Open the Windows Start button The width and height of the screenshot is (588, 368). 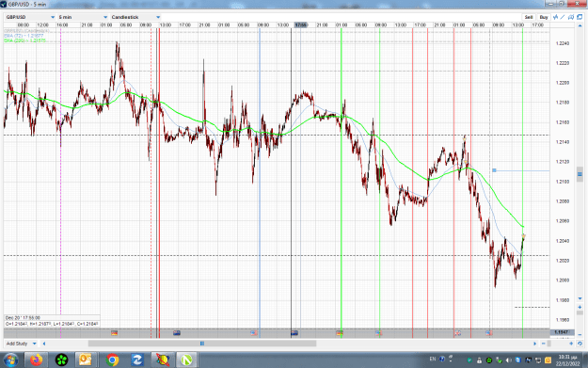click(x=10, y=360)
